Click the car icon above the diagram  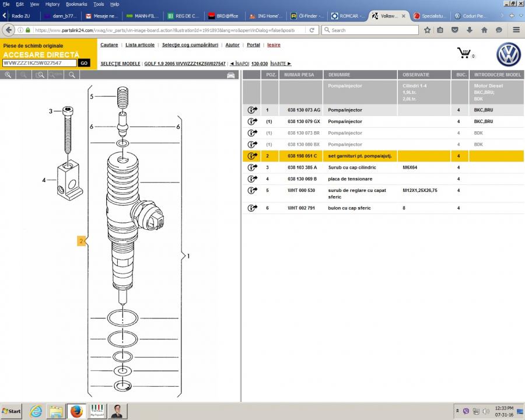[231, 75]
